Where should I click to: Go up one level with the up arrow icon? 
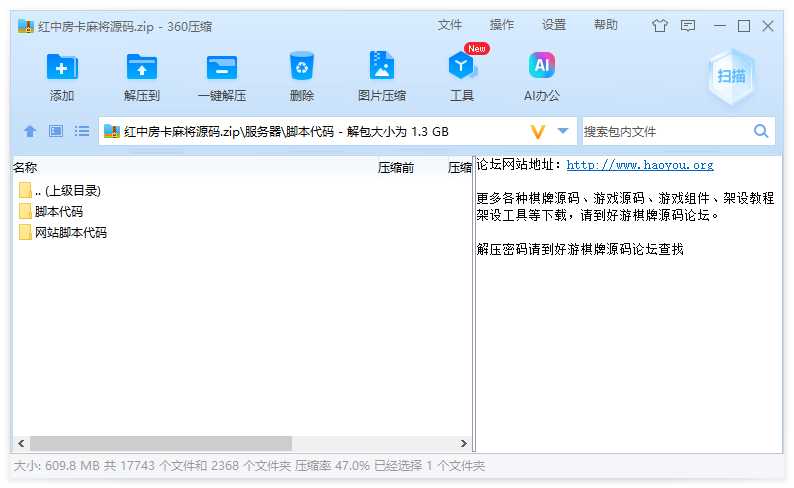pyautogui.click(x=30, y=132)
